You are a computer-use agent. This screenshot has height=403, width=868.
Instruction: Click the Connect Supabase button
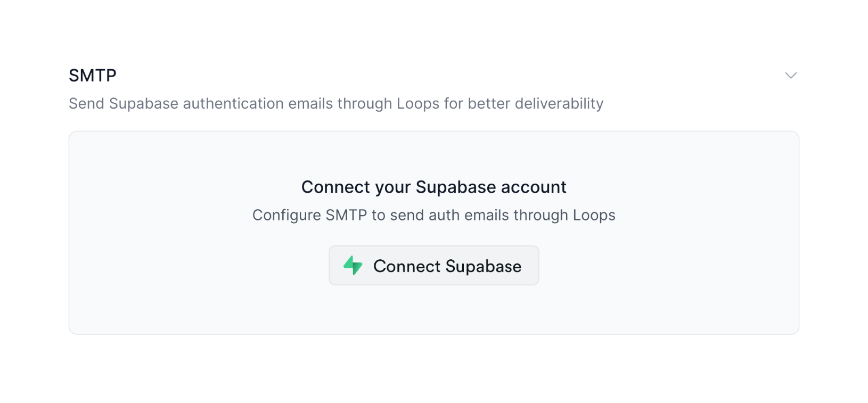tap(433, 265)
